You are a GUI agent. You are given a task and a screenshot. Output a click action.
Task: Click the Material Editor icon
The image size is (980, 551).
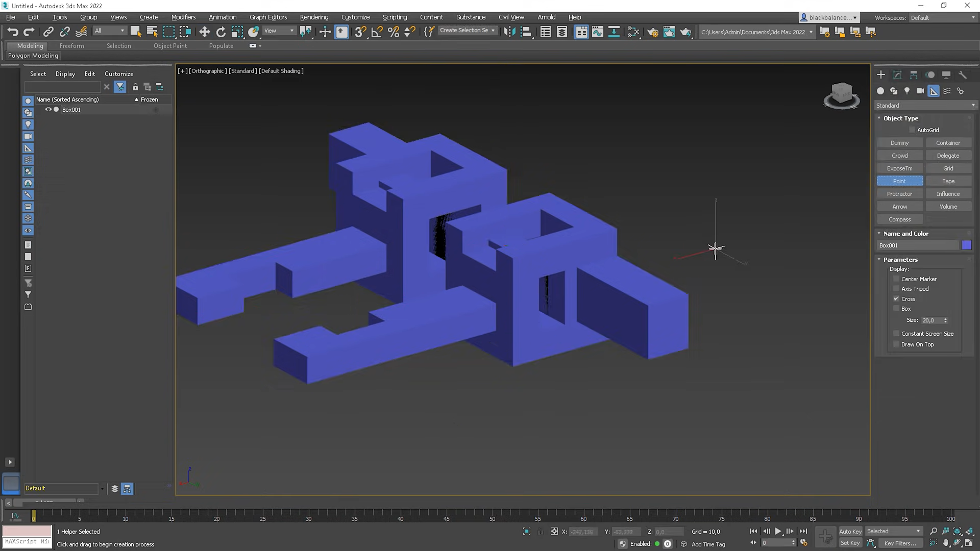[669, 32]
